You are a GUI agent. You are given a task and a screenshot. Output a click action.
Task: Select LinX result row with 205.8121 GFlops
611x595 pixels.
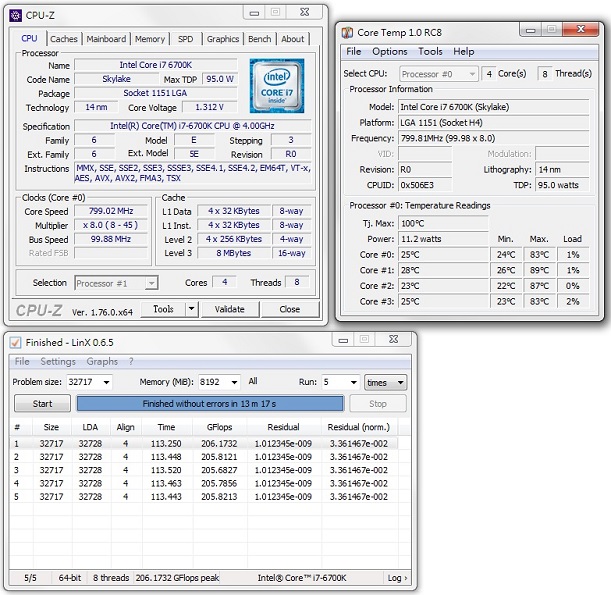[x=204, y=457]
